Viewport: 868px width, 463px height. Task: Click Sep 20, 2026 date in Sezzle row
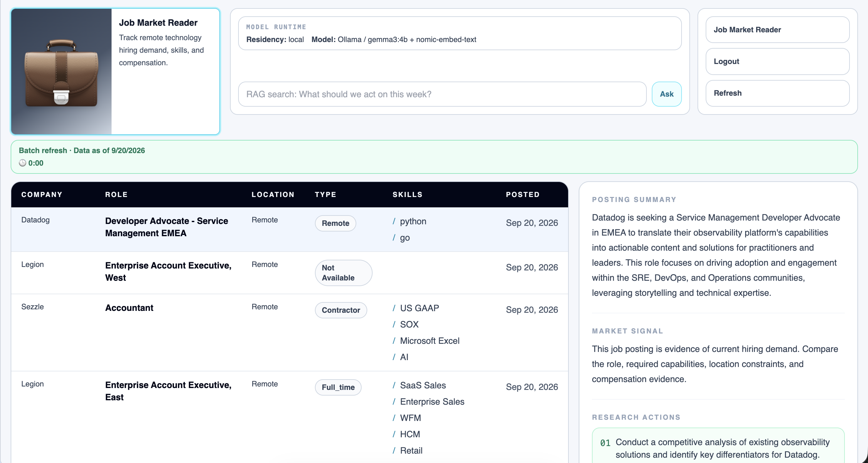[532, 310]
